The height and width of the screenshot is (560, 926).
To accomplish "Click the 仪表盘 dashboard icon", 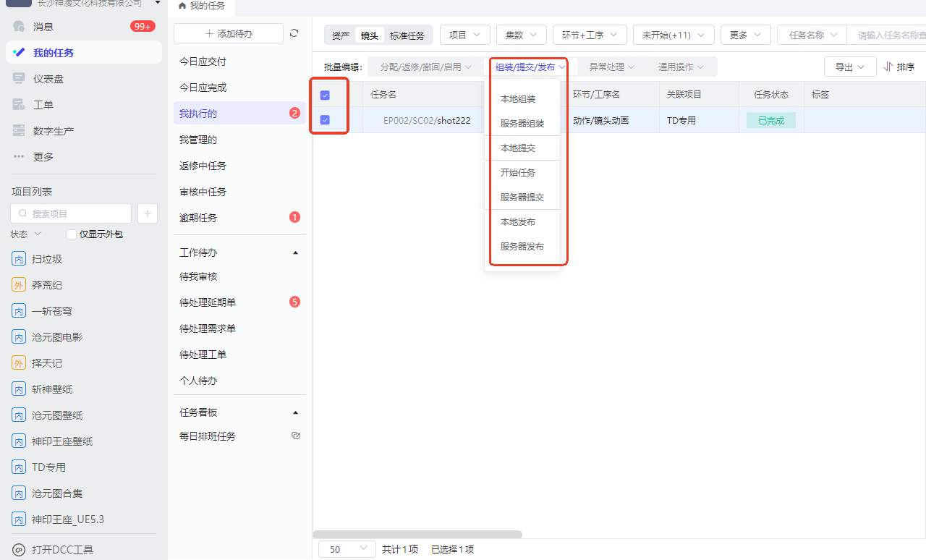I will pos(19,79).
